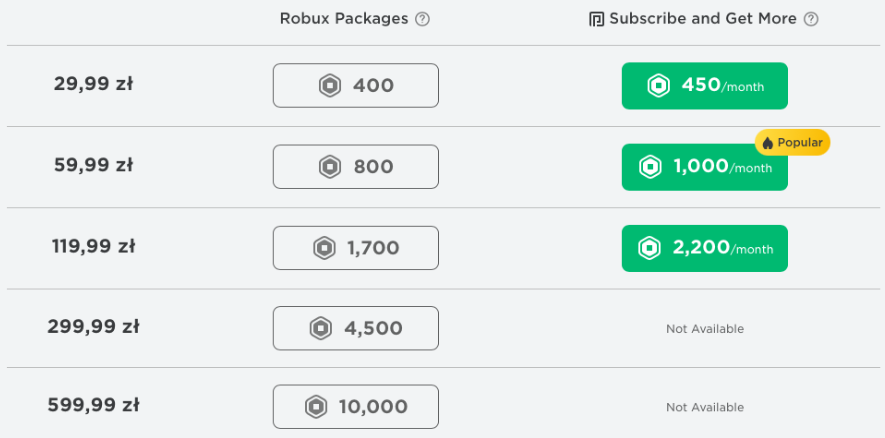Subscribe to 1,000 Robux per month
The width and height of the screenshot is (885, 438).
[704, 167]
